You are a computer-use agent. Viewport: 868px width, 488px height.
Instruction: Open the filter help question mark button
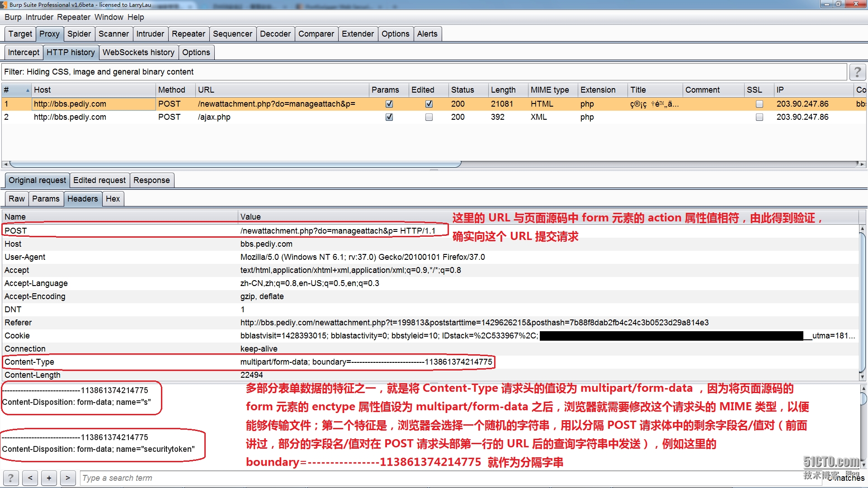click(x=857, y=72)
